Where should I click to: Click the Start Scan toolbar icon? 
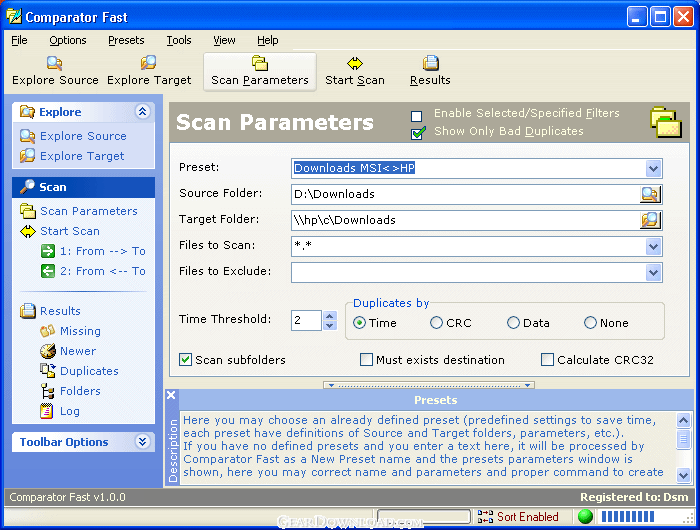pos(354,63)
